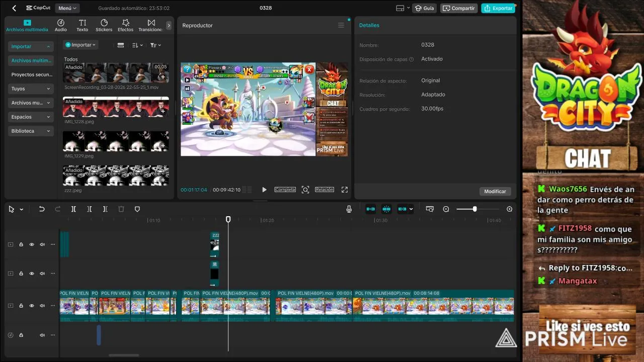Open the Menú dropdown

tap(67, 8)
